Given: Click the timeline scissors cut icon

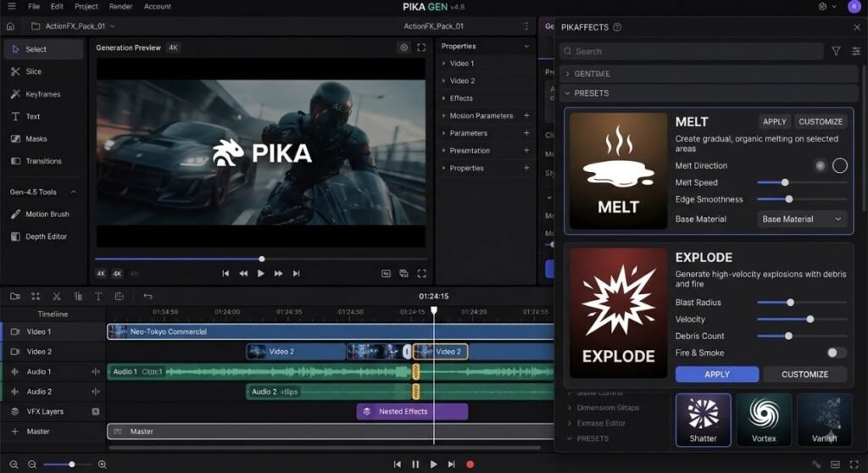Looking at the screenshot, I should point(57,297).
